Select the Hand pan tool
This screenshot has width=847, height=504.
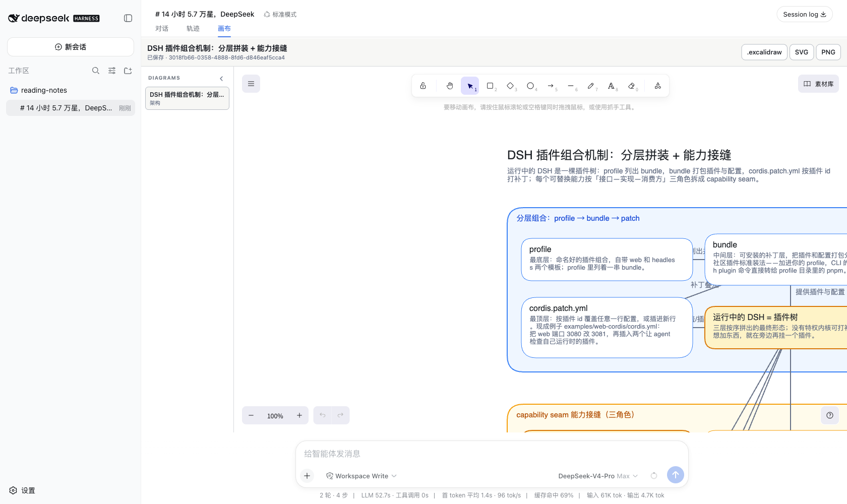[450, 86]
